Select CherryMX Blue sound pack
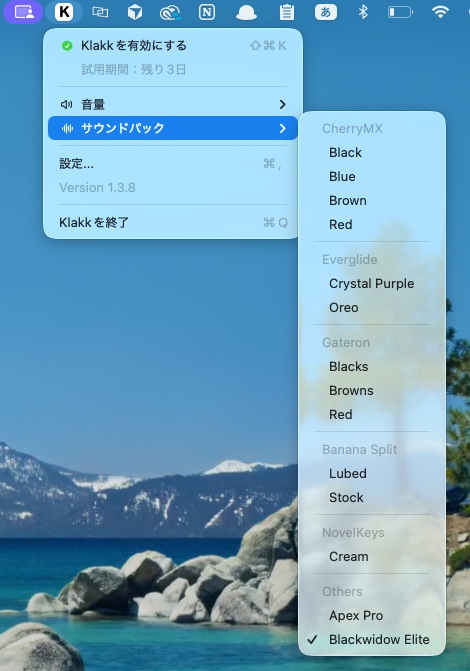The image size is (470, 671). 372,176
